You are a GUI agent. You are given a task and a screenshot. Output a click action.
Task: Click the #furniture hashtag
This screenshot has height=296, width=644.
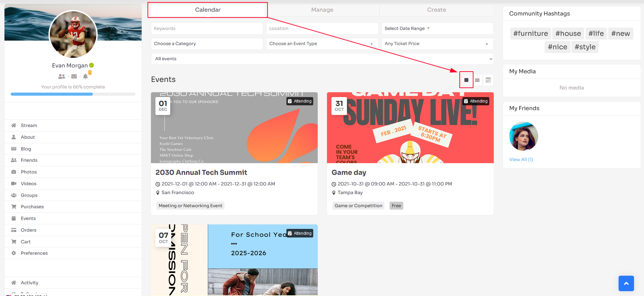pos(531,33)
